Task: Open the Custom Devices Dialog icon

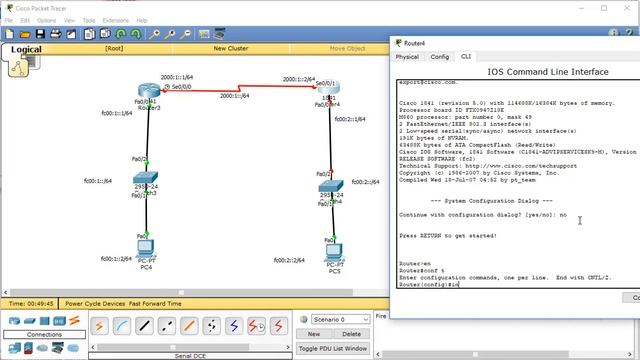Action: pyautogui.click(x=220, y=34)
